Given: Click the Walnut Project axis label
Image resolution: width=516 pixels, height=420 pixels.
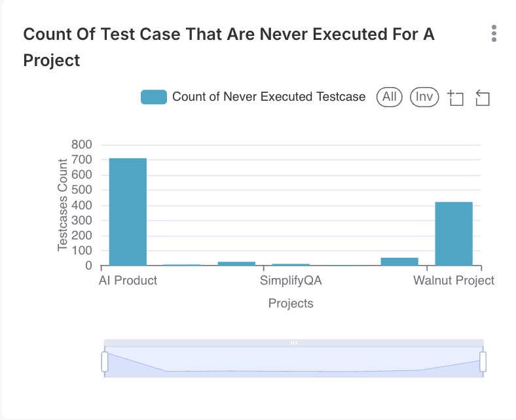Looking at the screenshot, I should pos(453,281).
